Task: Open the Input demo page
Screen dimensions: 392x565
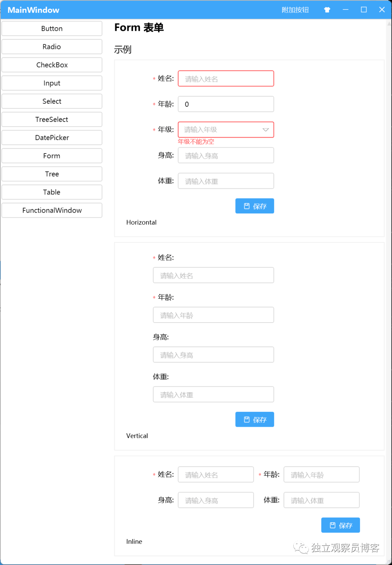Action: (x=52, y=83)
